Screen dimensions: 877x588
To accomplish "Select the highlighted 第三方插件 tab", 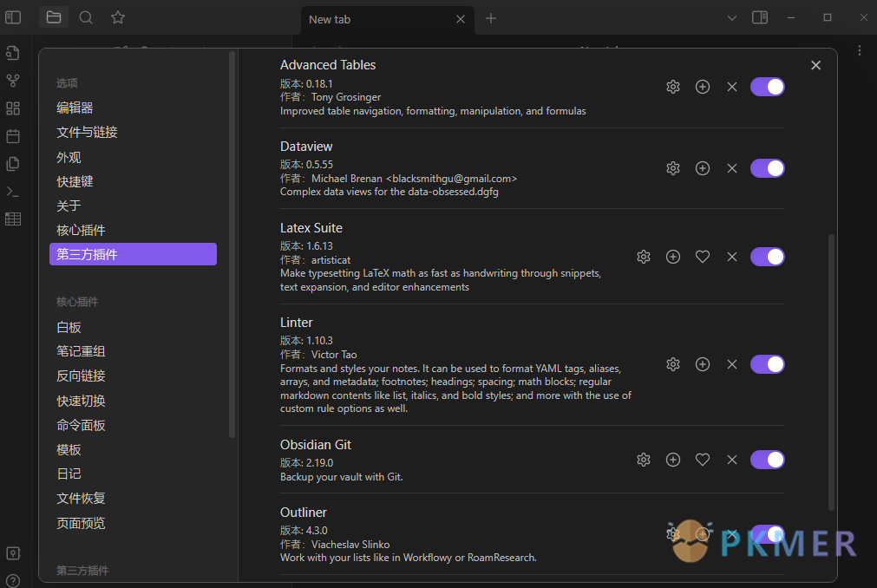I will tap(133, 254).
